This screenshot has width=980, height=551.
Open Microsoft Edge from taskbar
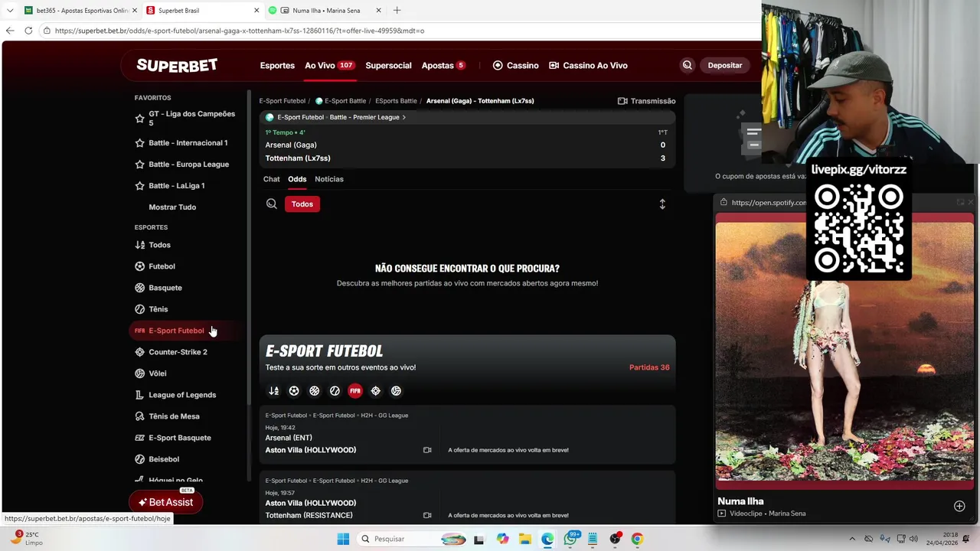click(547, 540)
